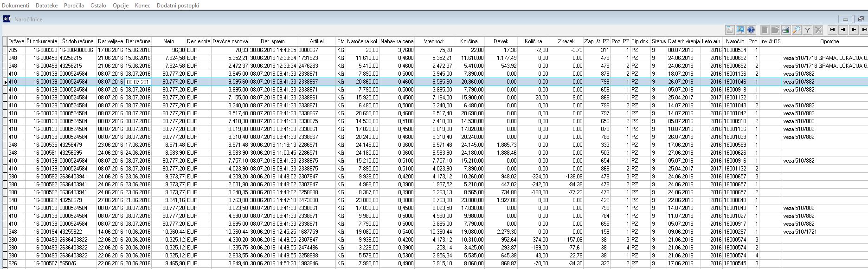Viewport: 868px width, 269px height.
Task: Click Naročilo cell 16000534
Action: 735,50
